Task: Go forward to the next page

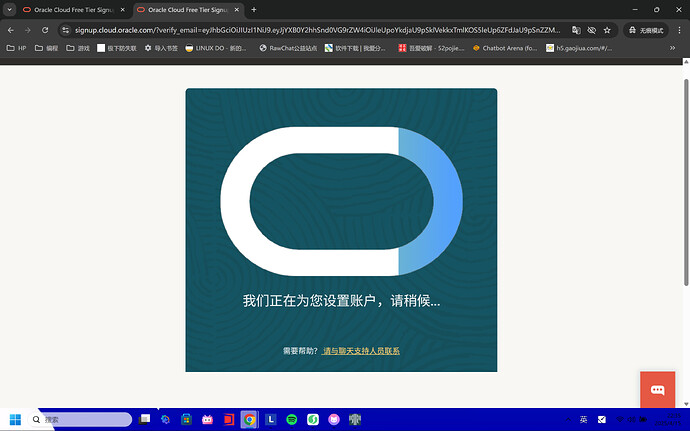Action: click(x=28, y=30)
